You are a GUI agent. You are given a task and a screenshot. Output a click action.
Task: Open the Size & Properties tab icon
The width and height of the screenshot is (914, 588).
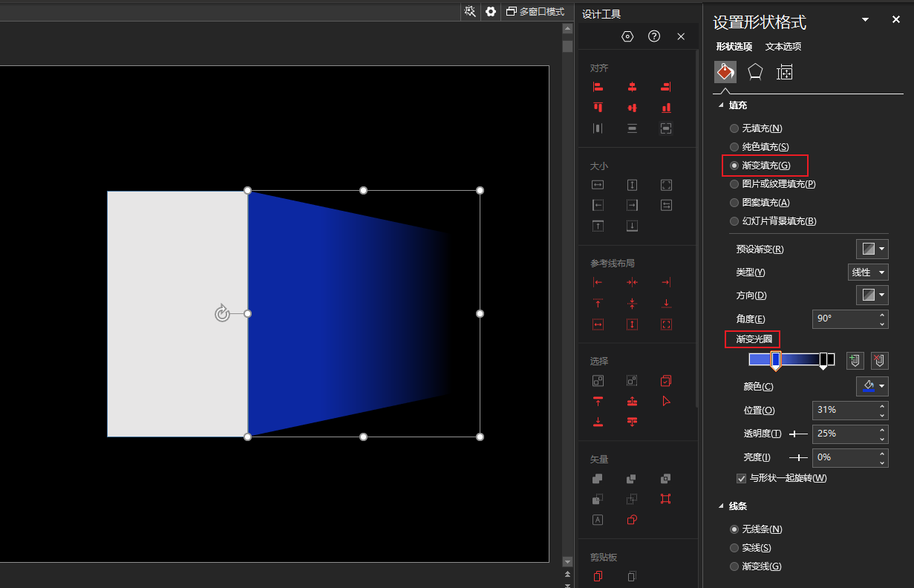[x=785, y=72]
